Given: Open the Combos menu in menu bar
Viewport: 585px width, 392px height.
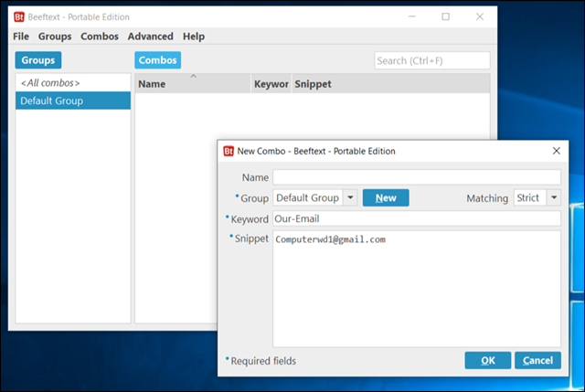Looking at the screenshot, I should [x=100, y=37].
